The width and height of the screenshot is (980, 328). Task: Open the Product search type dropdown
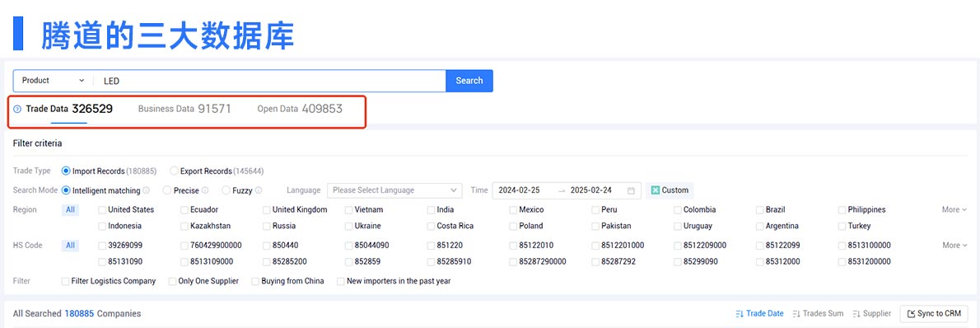(54, 81)
